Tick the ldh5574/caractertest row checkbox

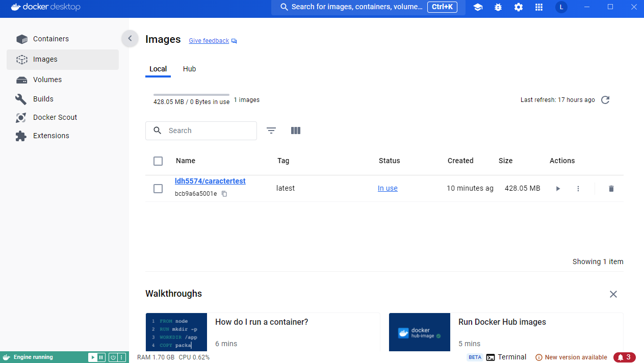pos(158,189)
